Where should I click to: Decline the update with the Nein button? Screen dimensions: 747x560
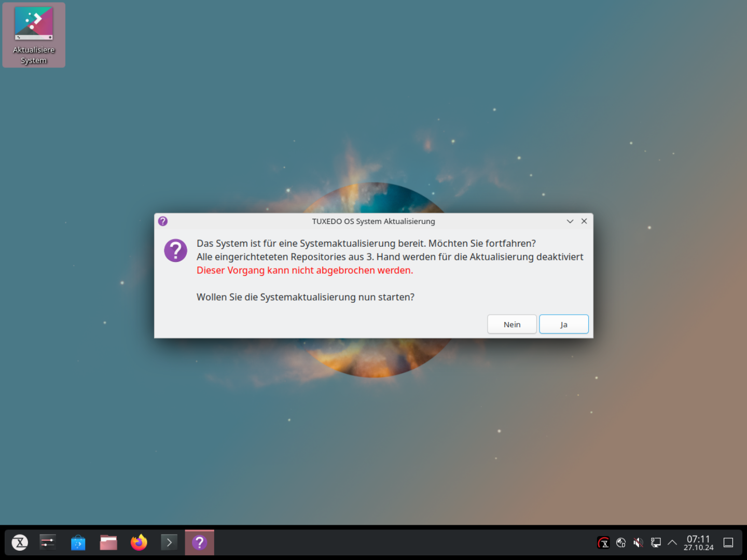pos(512,324)
